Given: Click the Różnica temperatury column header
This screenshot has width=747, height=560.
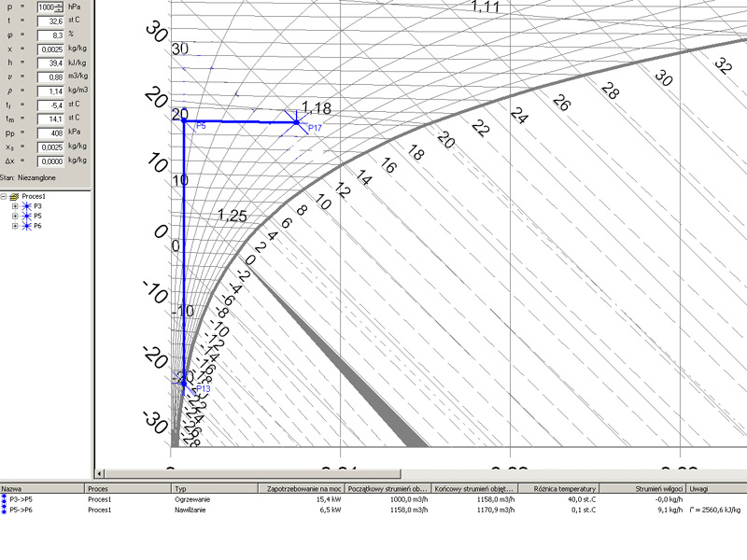Looking at the screenshot, I should [558, 488].
